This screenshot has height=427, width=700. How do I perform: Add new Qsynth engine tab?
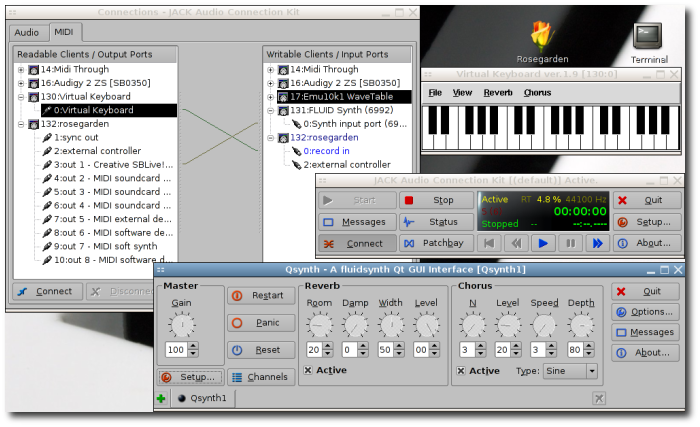click(x=161, y=398)
